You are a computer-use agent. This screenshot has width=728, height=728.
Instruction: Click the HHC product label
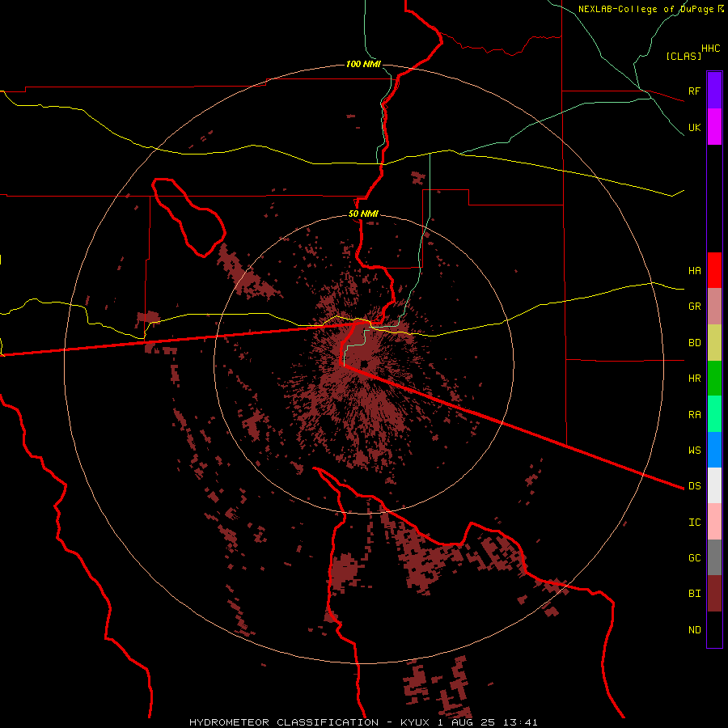coord(711,49)
